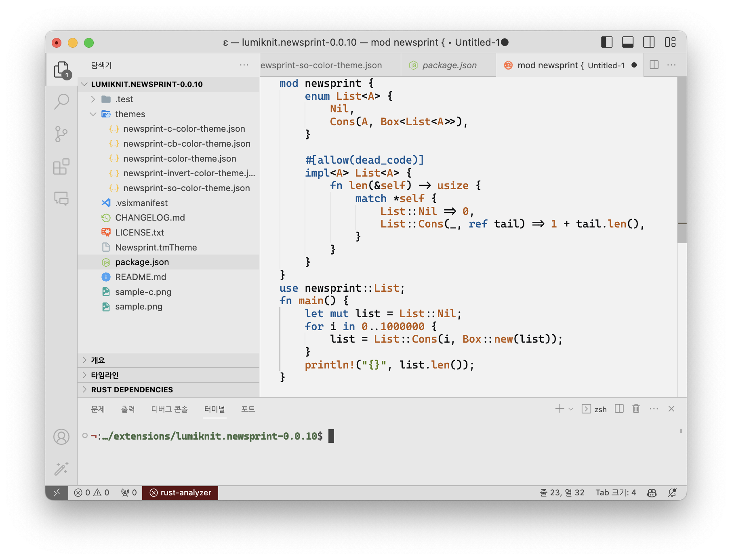Open Source Control view
The height and width of the screenshot is (560, 732).
(x=61, y=134)
